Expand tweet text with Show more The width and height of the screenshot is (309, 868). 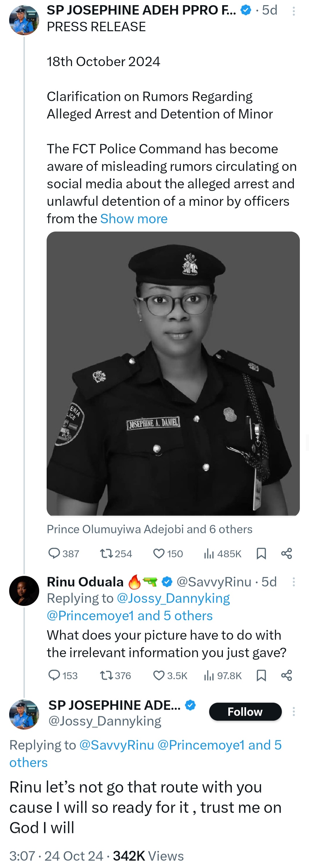(134, 219)
